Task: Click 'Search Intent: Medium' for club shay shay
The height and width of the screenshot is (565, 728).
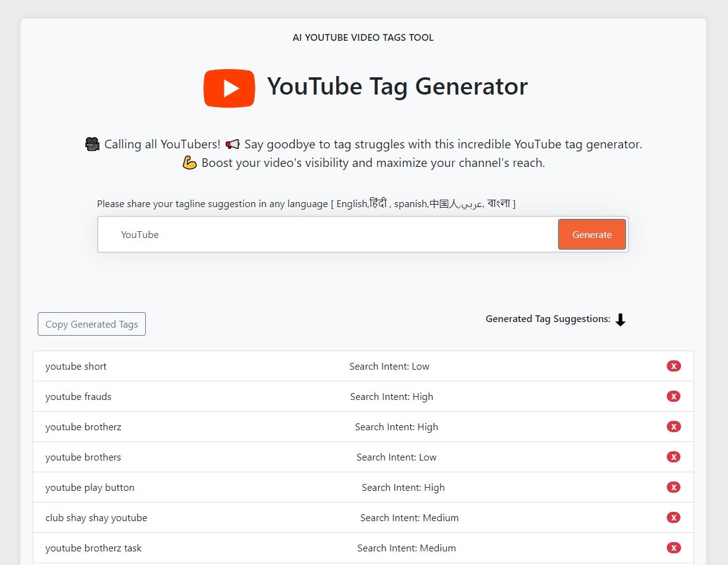Action: point(409,517)
